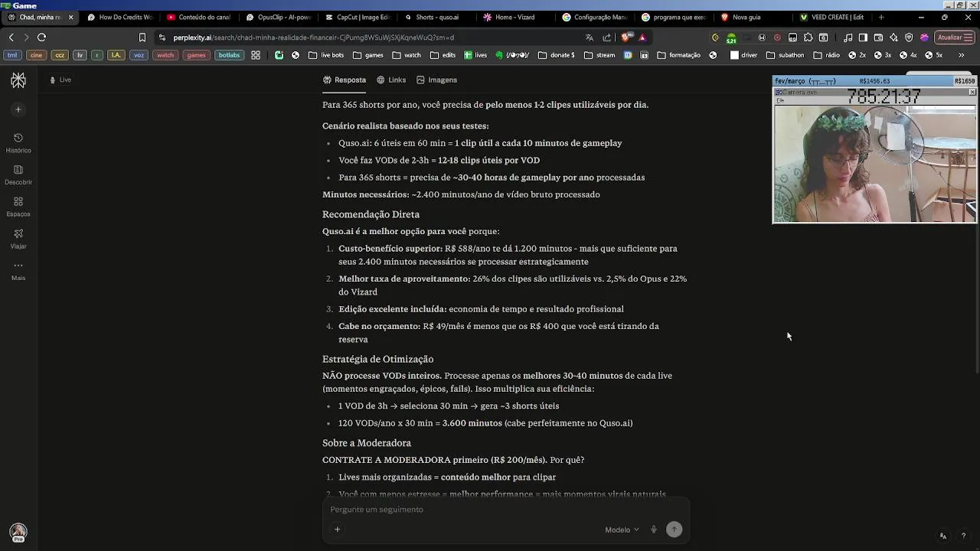Switch to the Imagens tab
This screenshot has height=551, width=980.
(x=436, y=80)
